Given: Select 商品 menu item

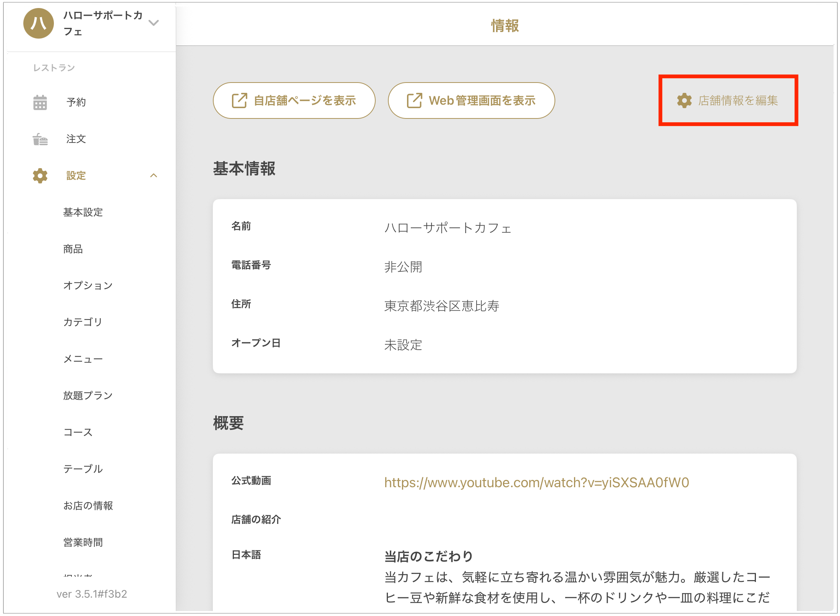Looking at the screenshot, I should tap(73, 249).
